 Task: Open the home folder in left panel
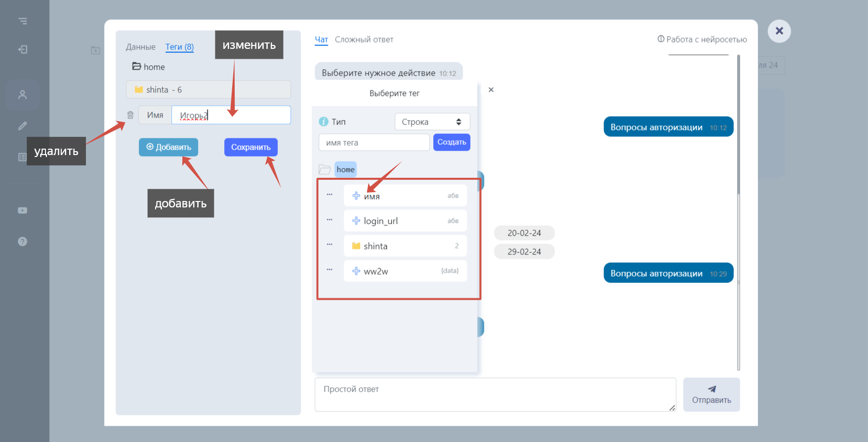pos(148,67)
